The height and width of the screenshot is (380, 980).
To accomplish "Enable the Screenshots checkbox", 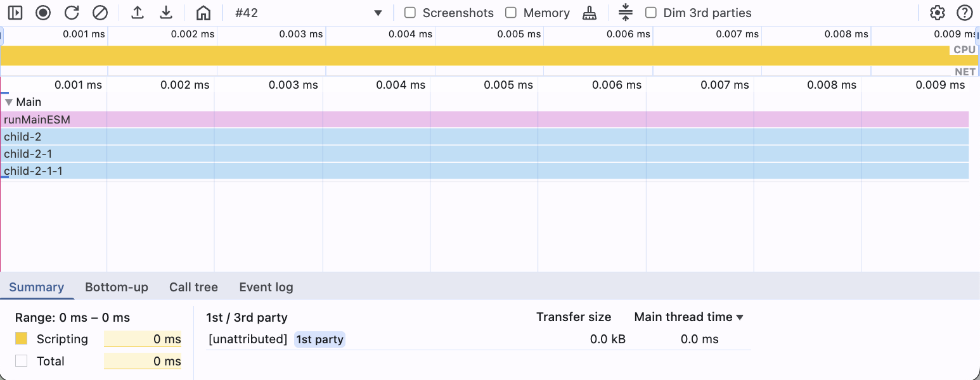I will click(x=410, y=13).
